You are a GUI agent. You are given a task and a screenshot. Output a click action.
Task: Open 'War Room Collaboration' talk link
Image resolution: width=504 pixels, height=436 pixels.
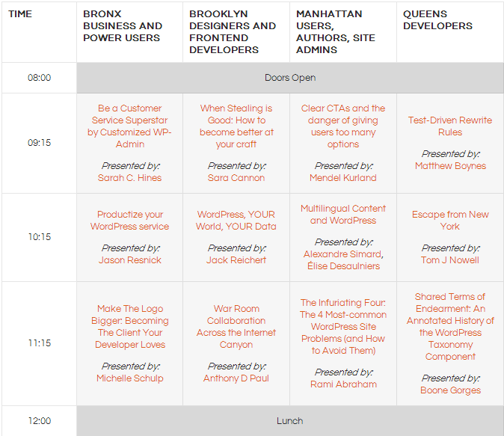pyautogui.click(x=236, y=327)
